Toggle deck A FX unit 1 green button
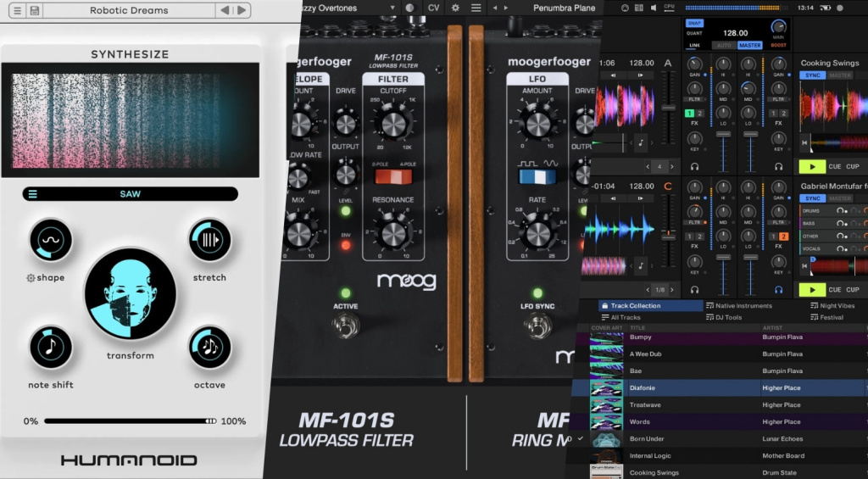This screenshot has height=479, width=868. [689, 113]
